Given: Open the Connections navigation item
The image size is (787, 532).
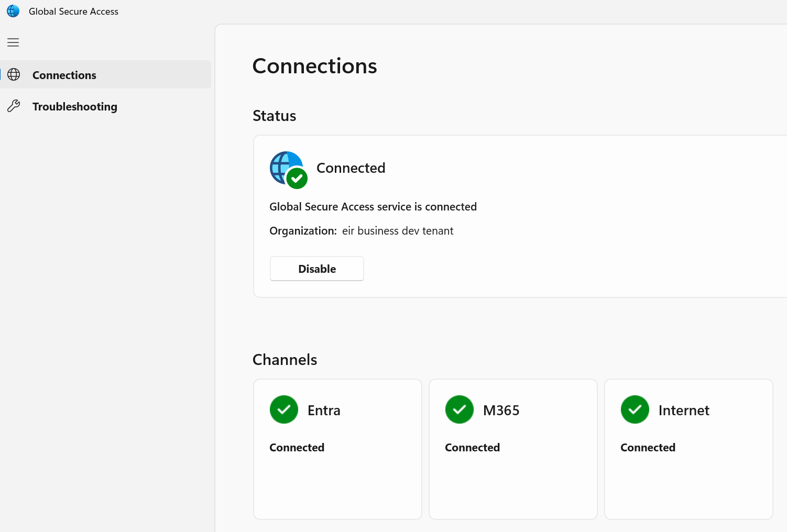Looking at the screenshot, I should click(106, 74).
